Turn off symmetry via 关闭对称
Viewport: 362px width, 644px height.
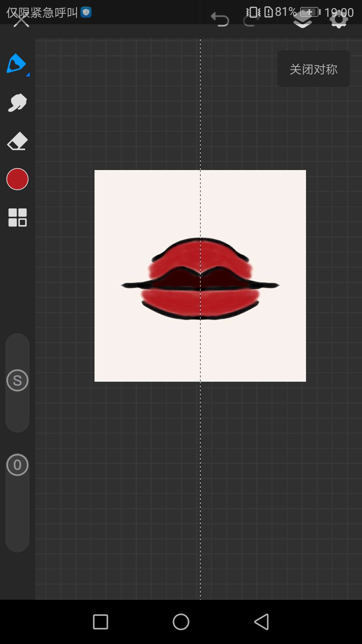point(313,69)
